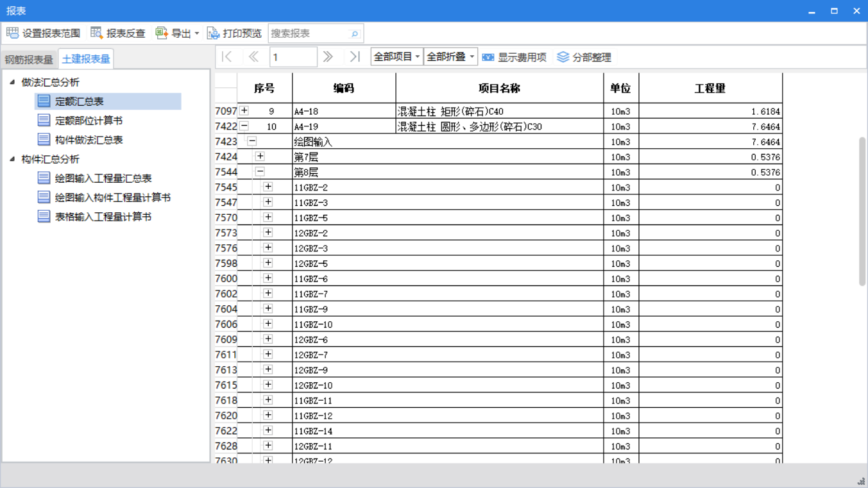Open 全部折叠 dropdown

(450, 56)
